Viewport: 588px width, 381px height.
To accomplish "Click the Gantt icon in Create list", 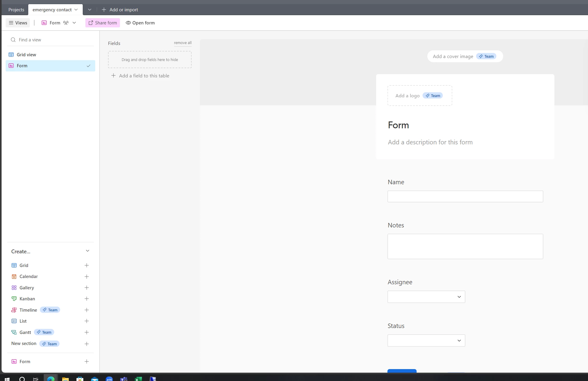I will coord(14,332).
